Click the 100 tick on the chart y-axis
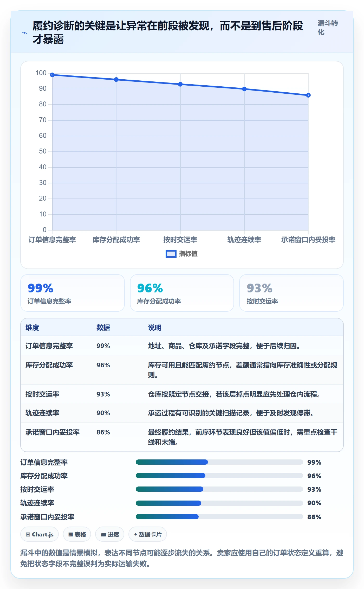 pyautogui.click(x=41, y=73)
